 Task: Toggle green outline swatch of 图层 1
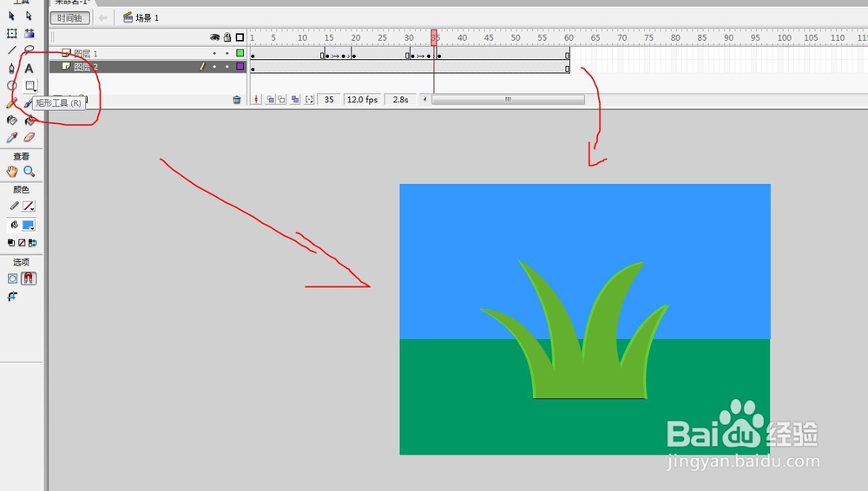pos(240,53)
